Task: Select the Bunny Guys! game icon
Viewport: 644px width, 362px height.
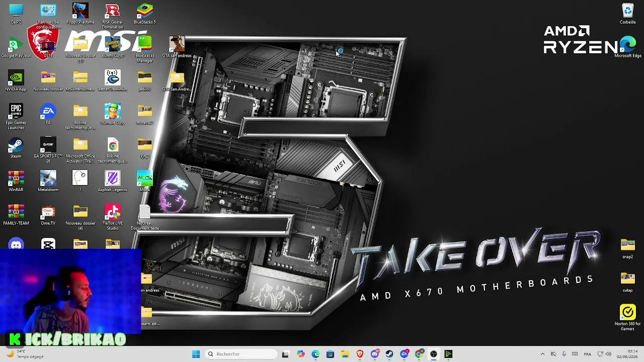Action: tap(112, 47)
